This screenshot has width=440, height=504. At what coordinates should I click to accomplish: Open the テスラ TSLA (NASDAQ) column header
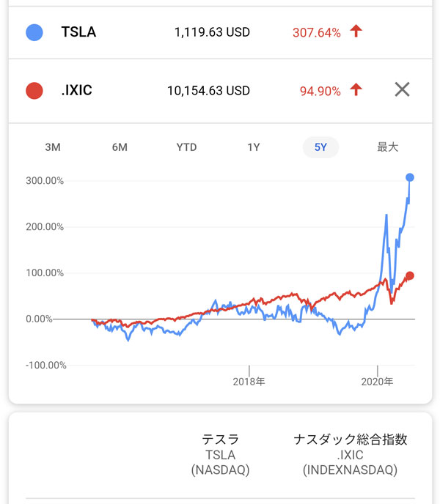tap(220, 455)
